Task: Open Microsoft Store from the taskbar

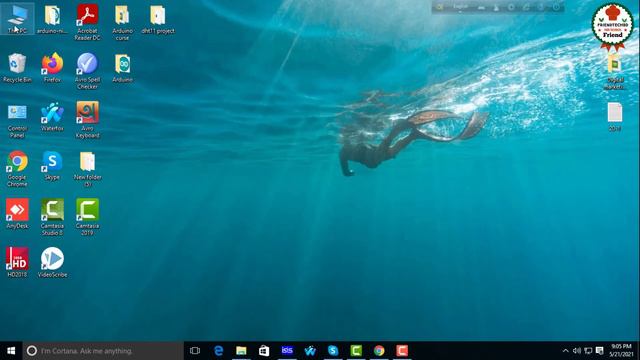Action: pos(264,351)
